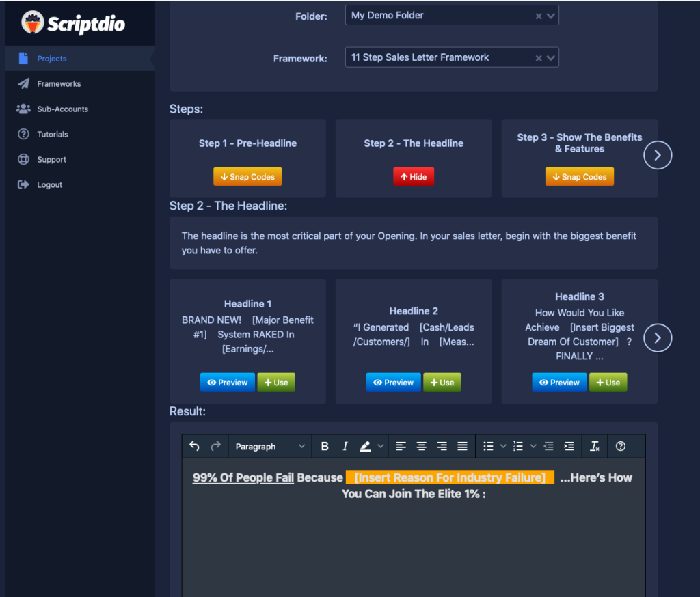The image size is (700, 597).
Task: Click the Projects file icon
Action: point(23,58)
